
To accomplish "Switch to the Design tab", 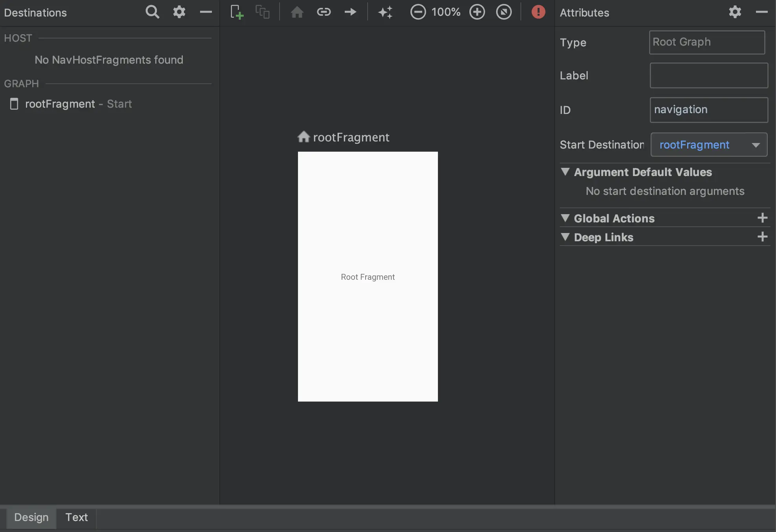I will pos(31,517).
